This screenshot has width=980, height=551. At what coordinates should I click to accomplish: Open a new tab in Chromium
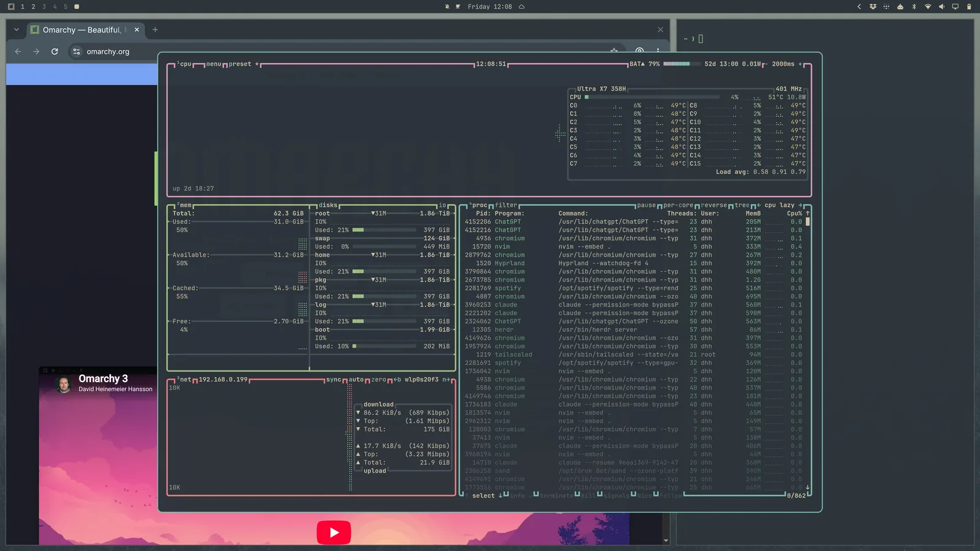point(155,29)
